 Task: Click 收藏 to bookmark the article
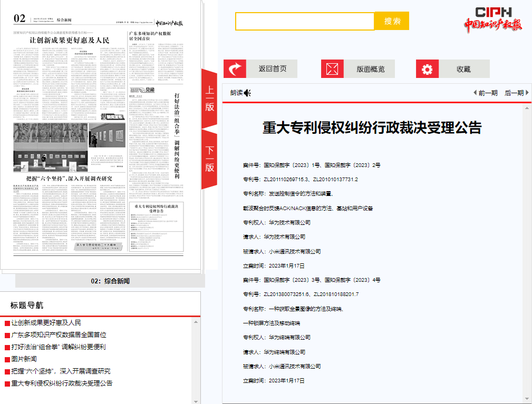463,69
